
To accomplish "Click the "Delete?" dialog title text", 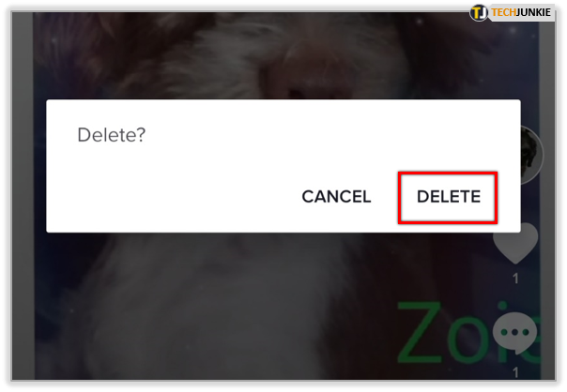I will click(x=112, y=135).
